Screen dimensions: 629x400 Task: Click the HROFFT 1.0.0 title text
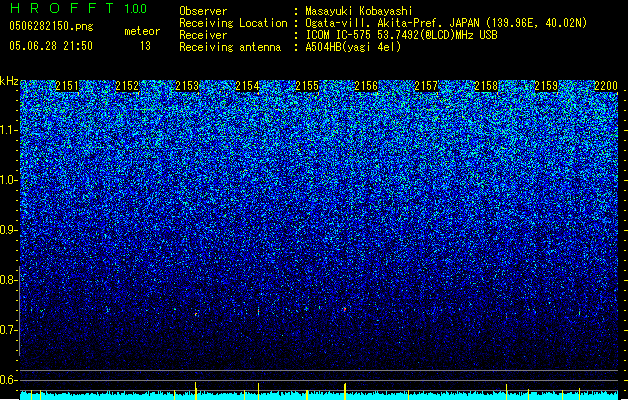click(x=79, y=8)
